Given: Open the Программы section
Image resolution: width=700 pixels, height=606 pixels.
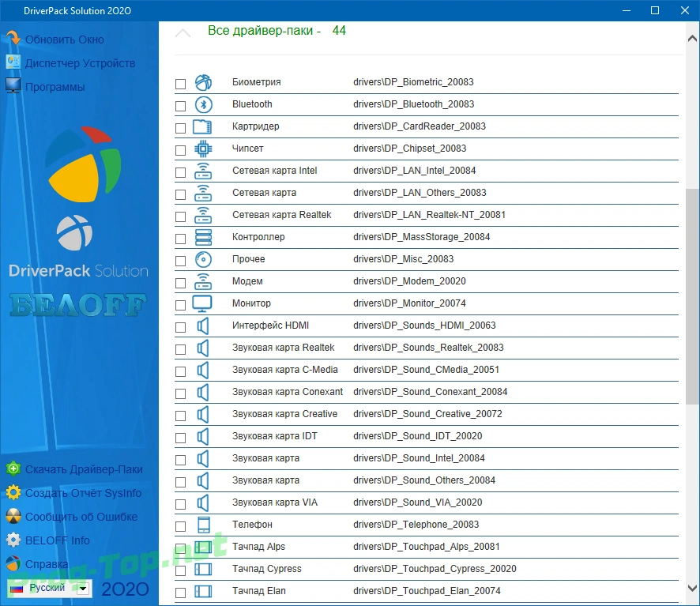Looking at the screenshot, I should tap(55, 87).
